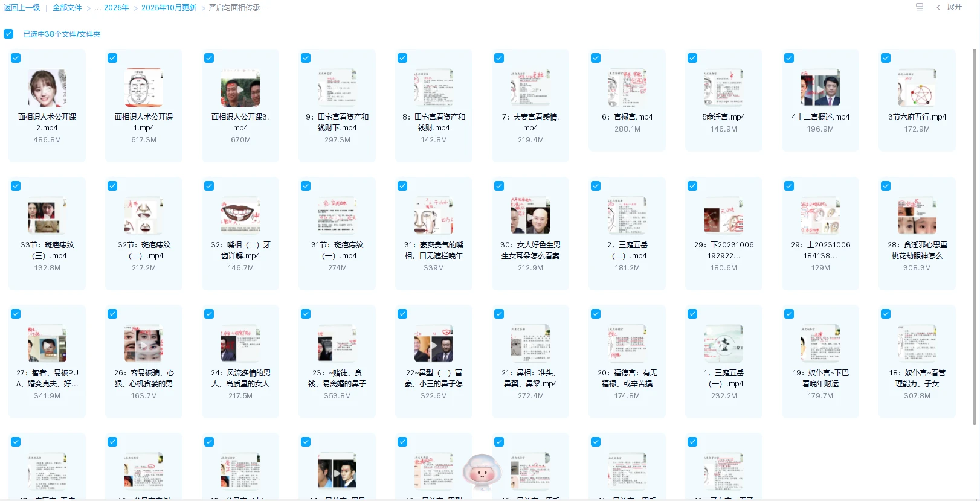
Task: Uncheck 9：田宅宫看资产和钱财下.mp4
Action: tap(306, 58)
